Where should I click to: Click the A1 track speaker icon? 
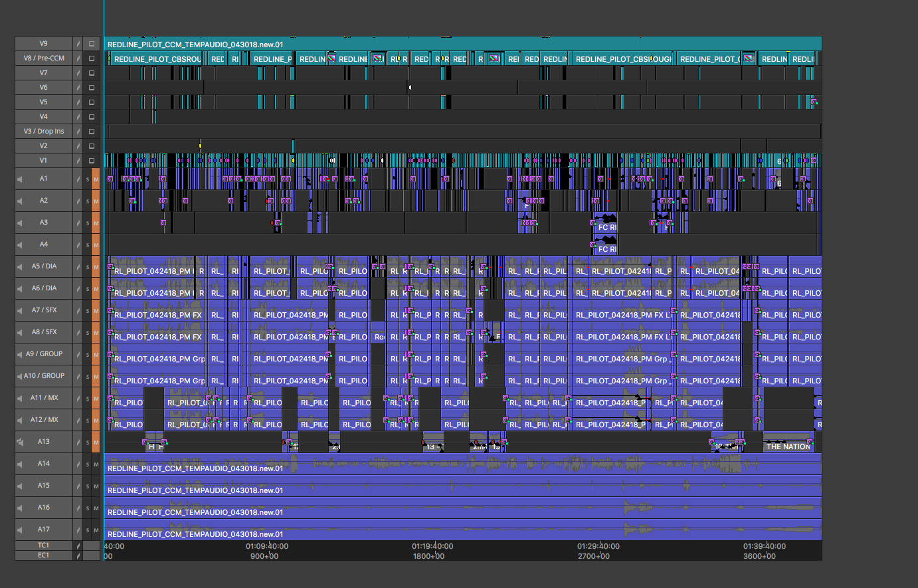pyautogui.click(x=19, y=179)
